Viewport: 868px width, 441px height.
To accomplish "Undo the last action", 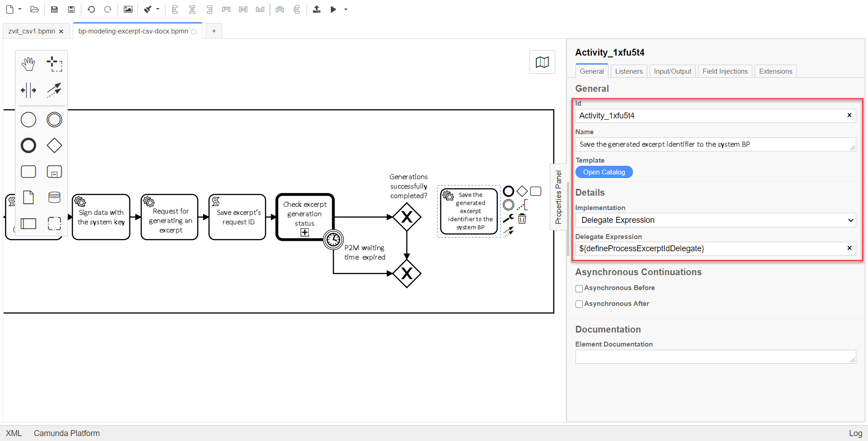I will [x=91, y=9].
